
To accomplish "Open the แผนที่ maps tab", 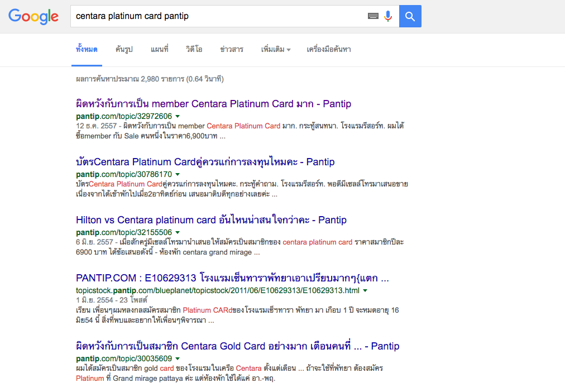I will coord(159,49).
